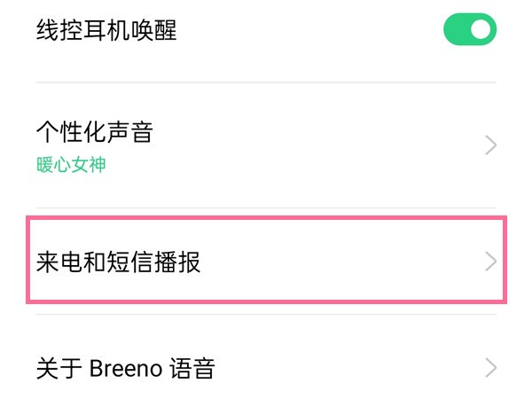Click the chevron beside 个性化声音
Image resolution: width=532 pixels, height=399 pixels.
point(491,146)
